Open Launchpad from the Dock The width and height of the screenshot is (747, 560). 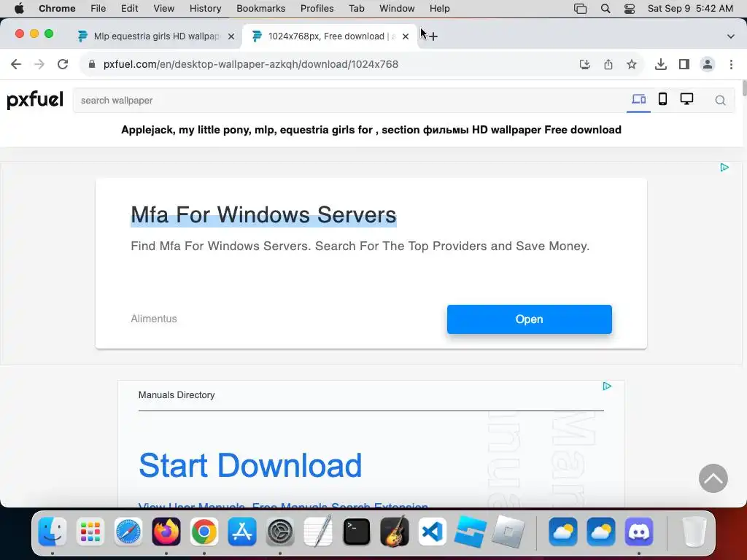click(x=90, y=532)
